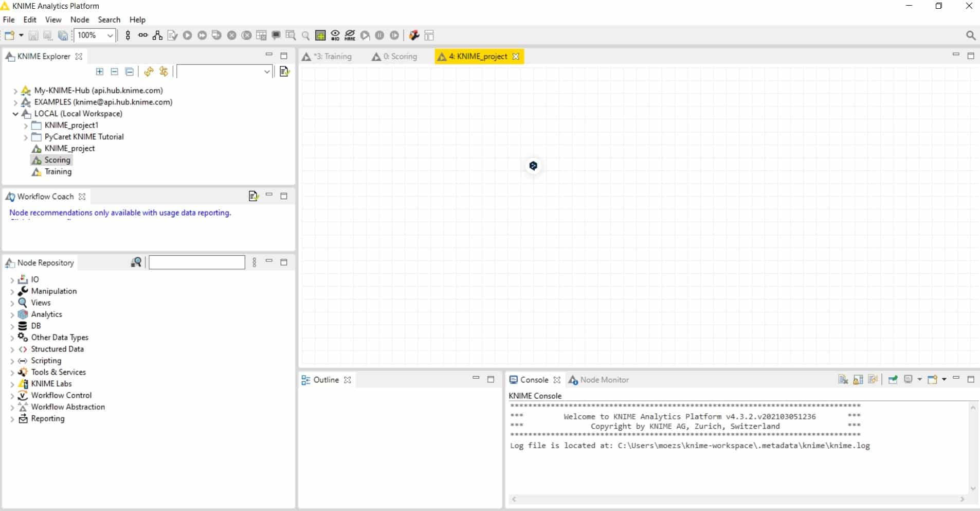The image size is (980, 511).
Task: Click the vertical node alignment icon
Action: pyautogui.click(x=128, y=36)
